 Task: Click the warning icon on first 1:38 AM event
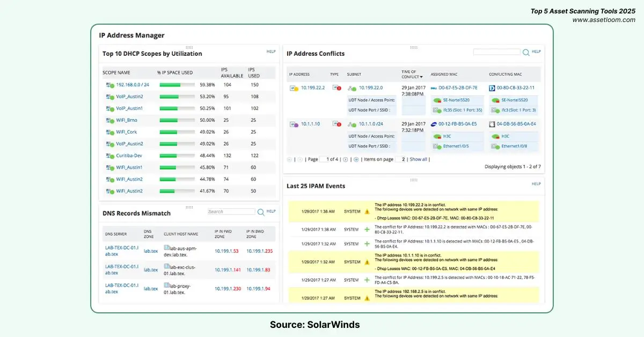point(367,211)
